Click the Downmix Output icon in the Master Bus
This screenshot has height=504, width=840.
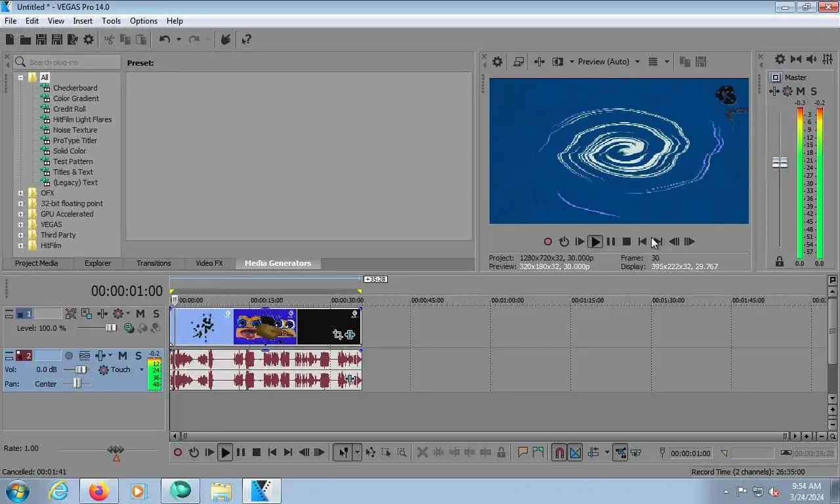(796, 59)
